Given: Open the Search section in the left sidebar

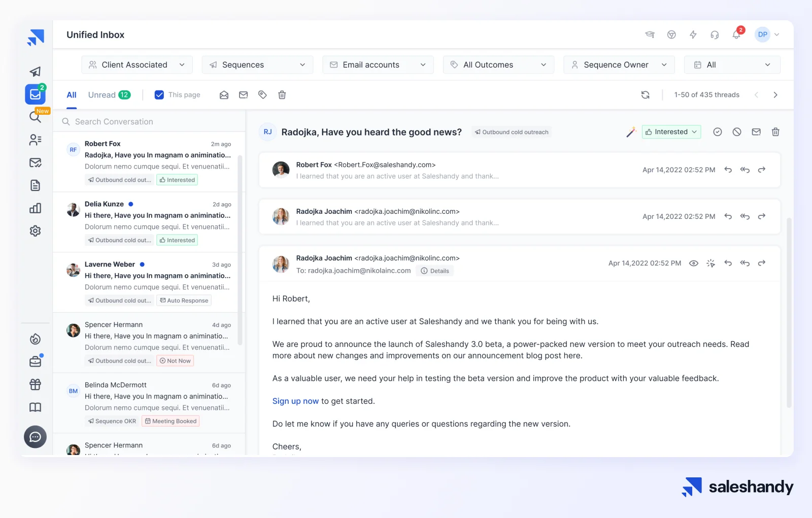Looking at the screenshot, I should pyautogui.click(x=35, y=117).
